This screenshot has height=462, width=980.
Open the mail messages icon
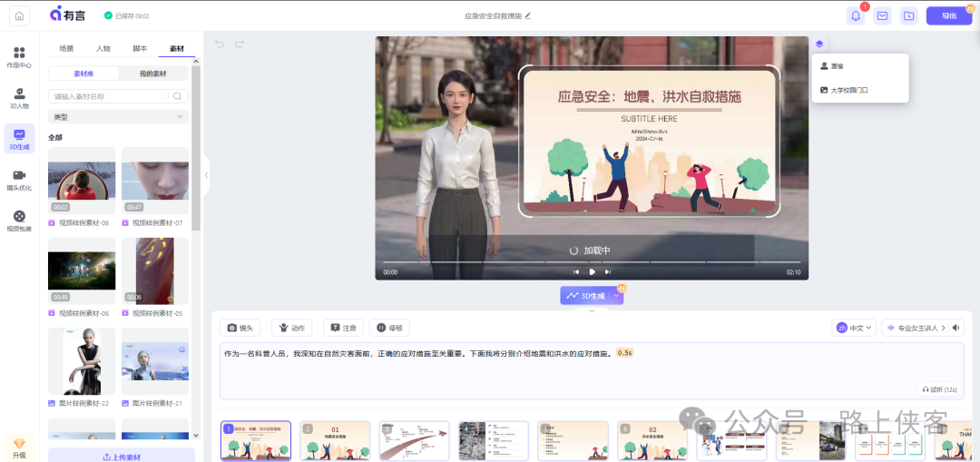click(882, 15)
